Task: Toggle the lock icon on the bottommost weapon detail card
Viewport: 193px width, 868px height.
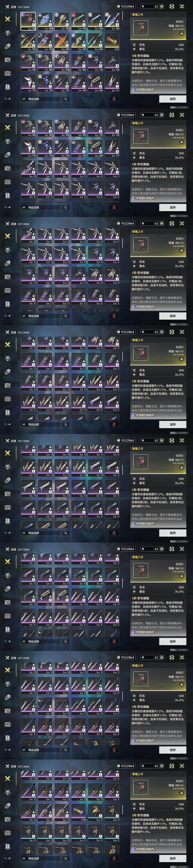Action: click(x=181, y=793)
